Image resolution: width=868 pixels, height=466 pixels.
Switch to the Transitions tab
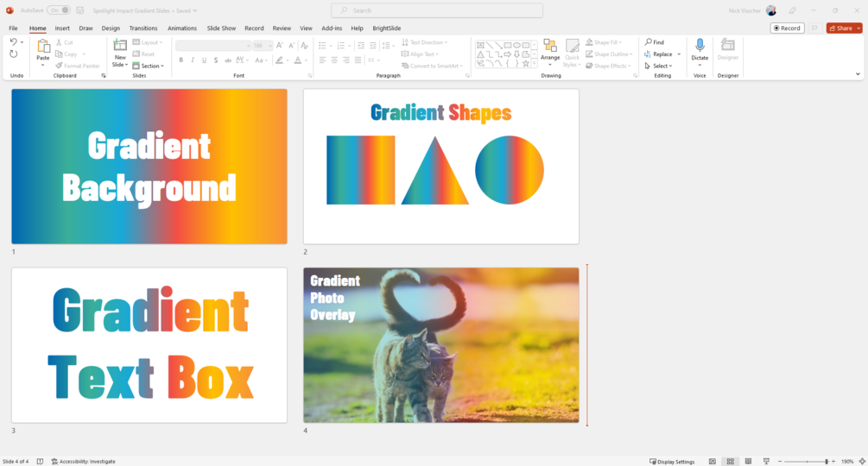point(143,28)
